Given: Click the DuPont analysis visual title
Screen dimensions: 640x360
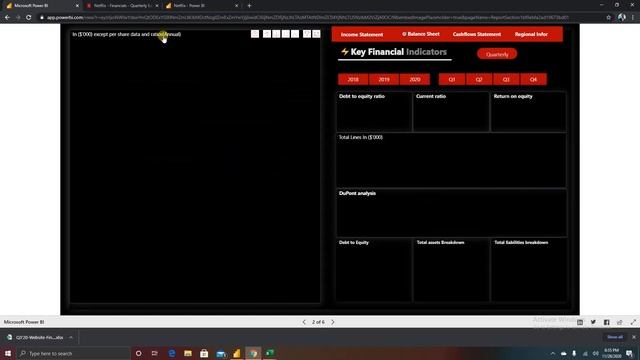Looking at the screenshot, I should click(357, 193).
